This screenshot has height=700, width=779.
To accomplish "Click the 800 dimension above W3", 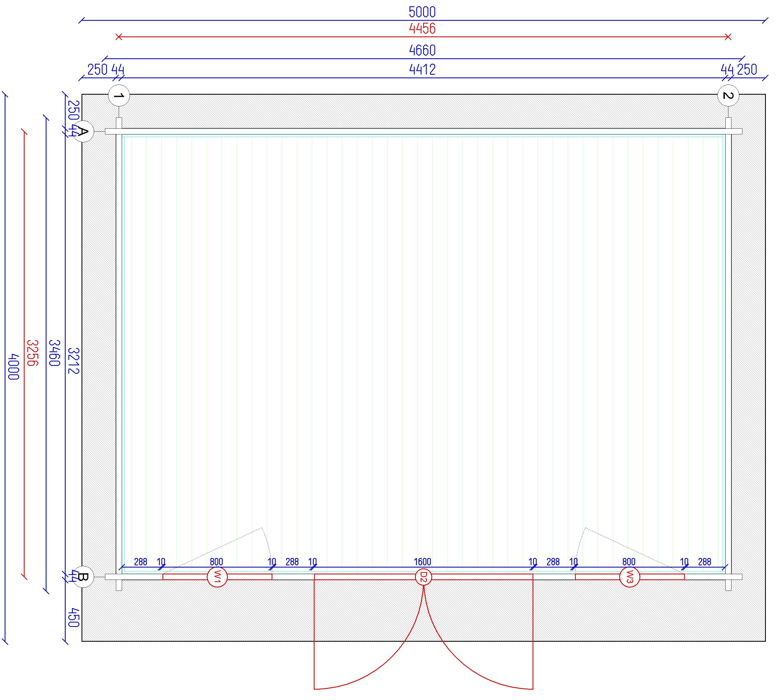I will (629, 562).
